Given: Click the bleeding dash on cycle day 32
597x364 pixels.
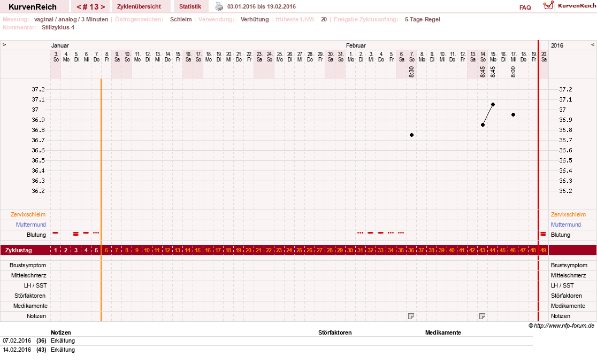Looking at the screenshot, I should point(371,233).
